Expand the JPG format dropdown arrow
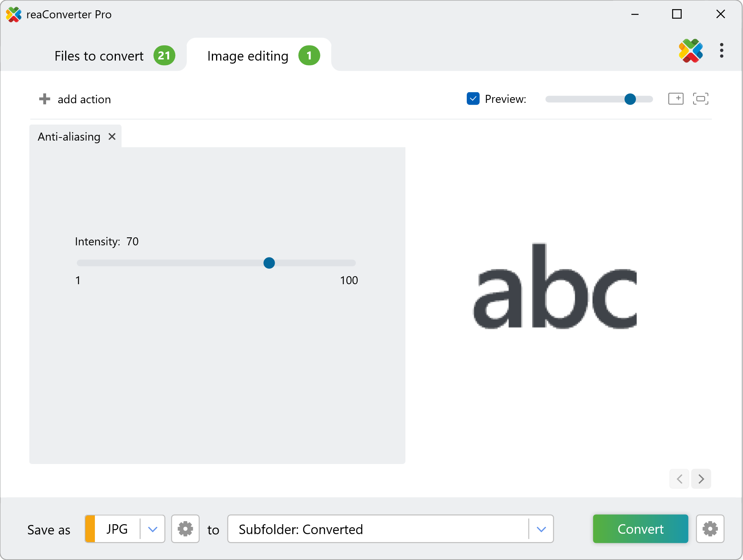 tap(152, 529)
